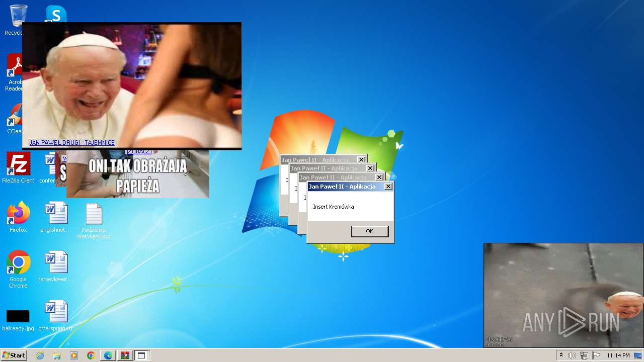Open the network status tray icon
The width and height of the screenshot is (644, 362).
pos(584,355)
